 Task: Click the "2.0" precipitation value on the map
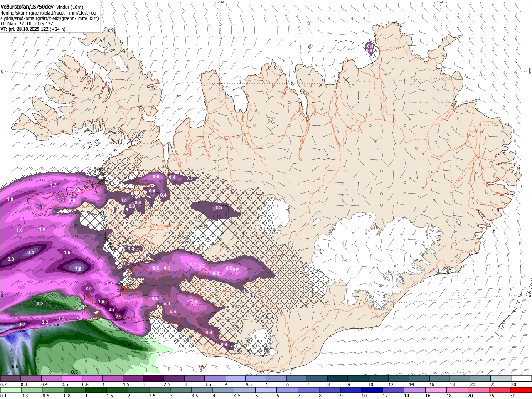(x=89, y=288)
